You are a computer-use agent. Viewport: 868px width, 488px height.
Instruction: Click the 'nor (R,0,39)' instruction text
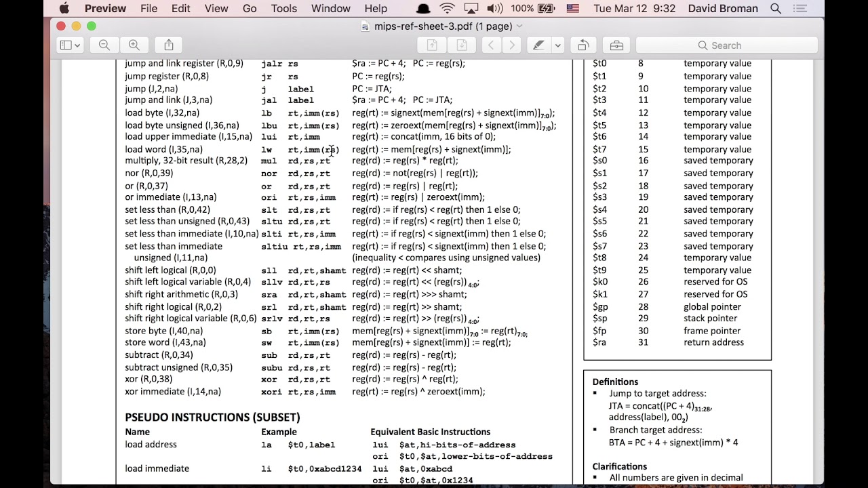(149, 174)
